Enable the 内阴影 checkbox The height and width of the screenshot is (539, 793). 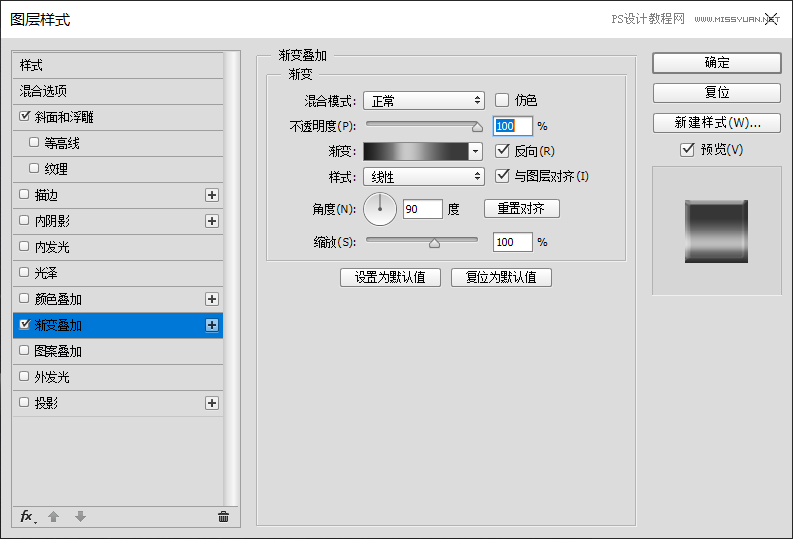tap(24, 220)
